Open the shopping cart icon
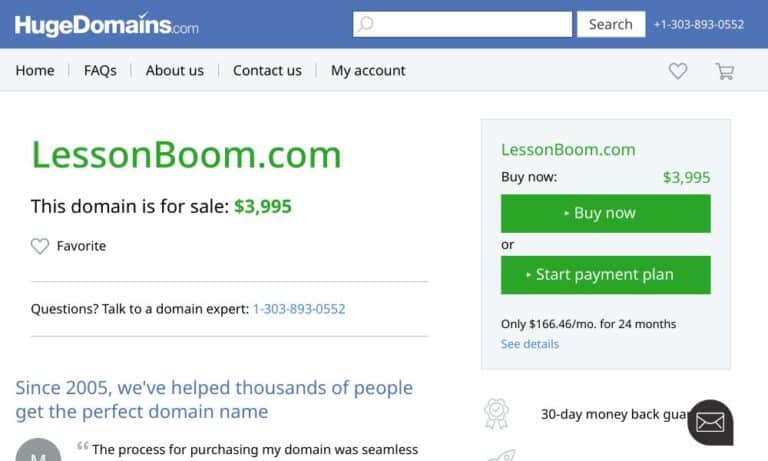Image resolution: width=768 pixels, height=461 pixels. click(725, 72)
